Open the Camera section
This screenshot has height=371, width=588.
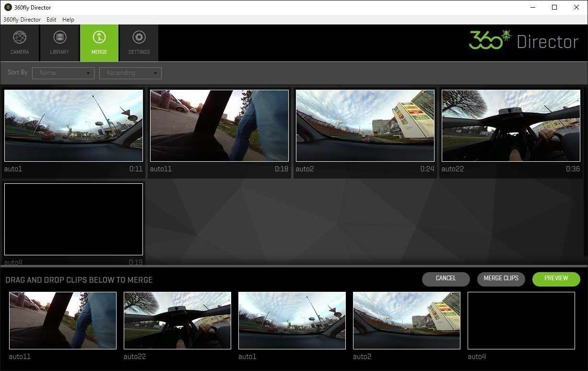tap(20, 43)
